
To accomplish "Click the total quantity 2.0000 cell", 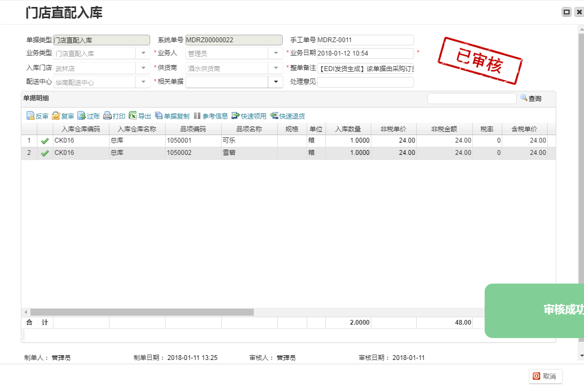I will point(348,323).
